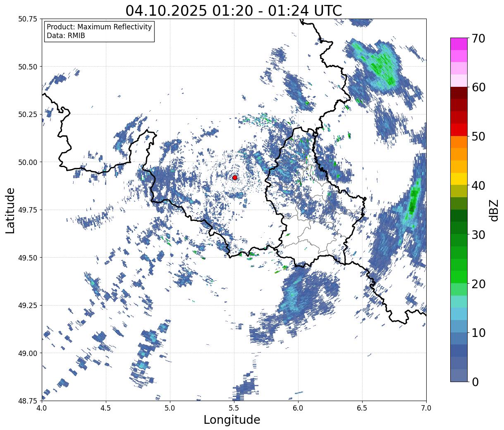The image size is (504, 430).
Task: Click the colorbar tick label 60
Action: tap(478, 87)
